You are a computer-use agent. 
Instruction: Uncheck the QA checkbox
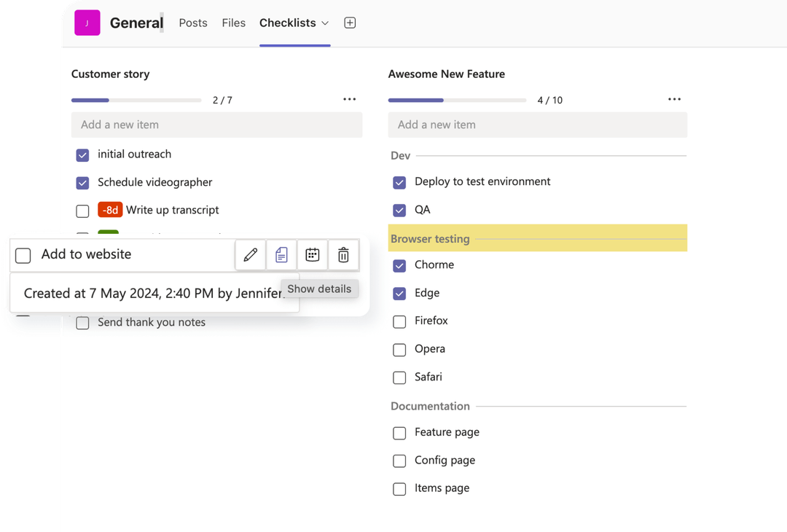pyautogui.click(x=399, y=210)
